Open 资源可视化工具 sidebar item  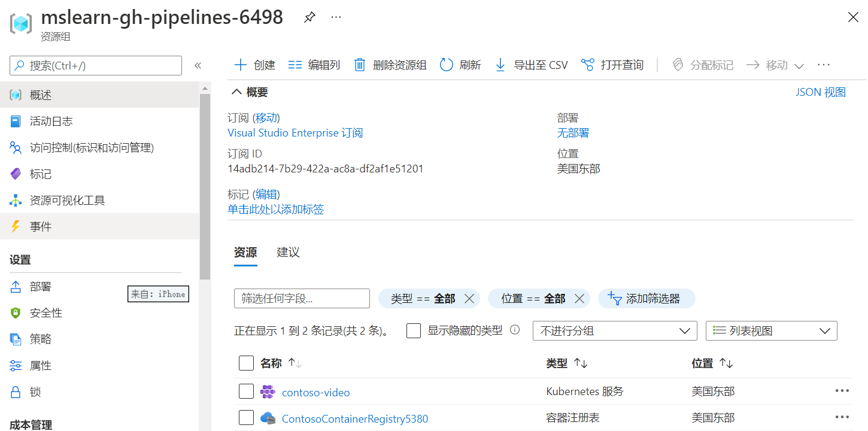(x=99, y=200)
